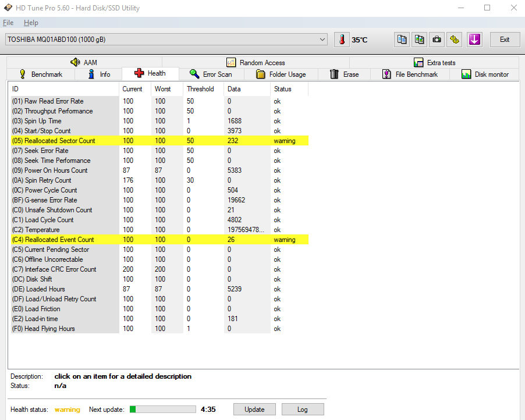Image resolution: width=525 pixels, height=420 pixels.
Task: Copy info to clipboard toolbar icon
Action: 402,40
